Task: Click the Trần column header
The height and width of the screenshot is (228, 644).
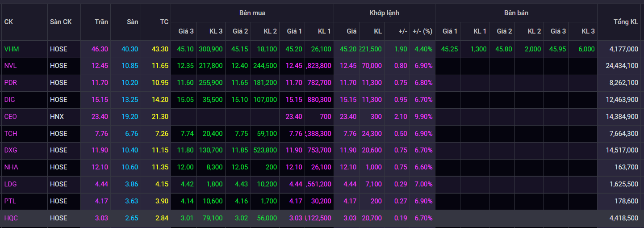Action: [101, 22]
